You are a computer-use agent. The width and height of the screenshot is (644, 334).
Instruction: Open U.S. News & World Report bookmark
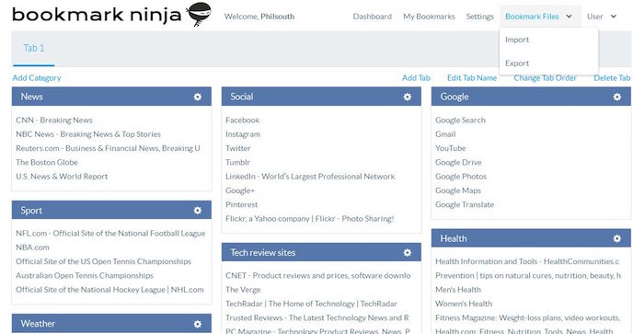pos(62,177)
